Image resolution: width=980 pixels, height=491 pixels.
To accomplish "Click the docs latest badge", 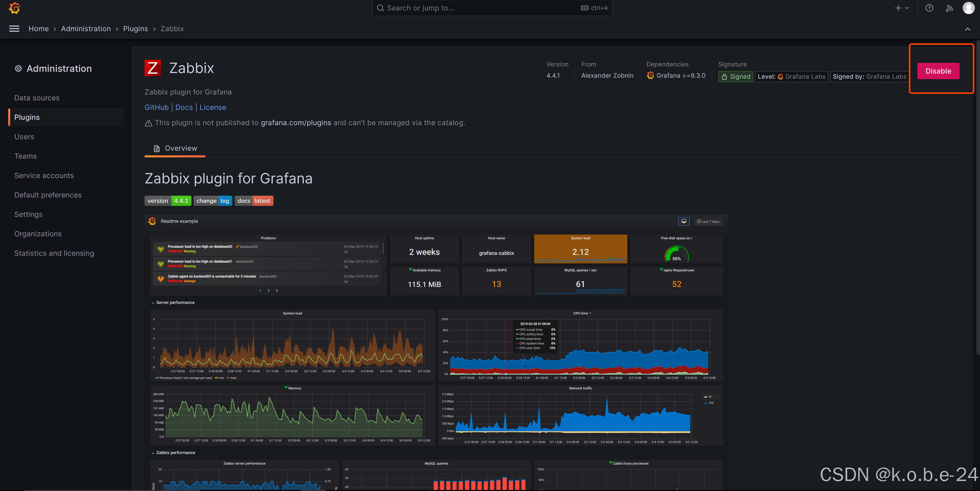I will tap(254, 201).
